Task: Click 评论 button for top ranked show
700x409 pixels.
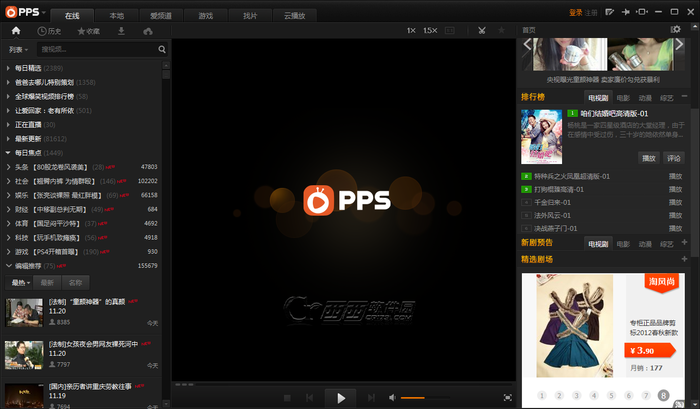Action: (674, 158)
